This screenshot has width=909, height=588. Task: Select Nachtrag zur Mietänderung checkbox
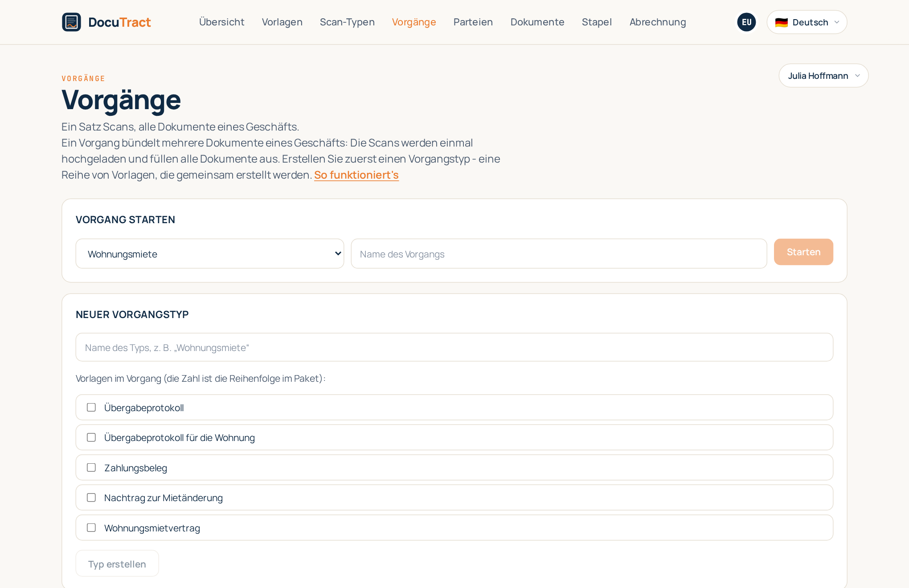click(x=91, y=498)
